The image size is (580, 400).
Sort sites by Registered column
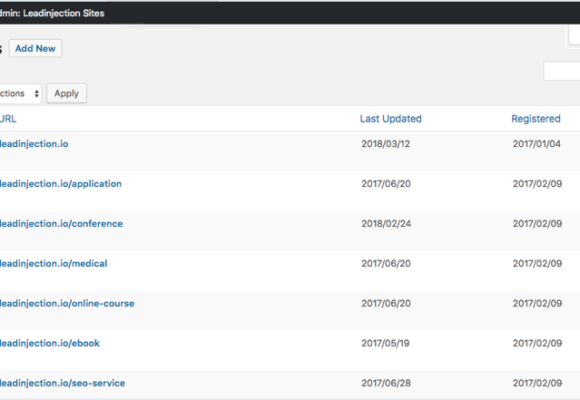[x=536, y=119]
